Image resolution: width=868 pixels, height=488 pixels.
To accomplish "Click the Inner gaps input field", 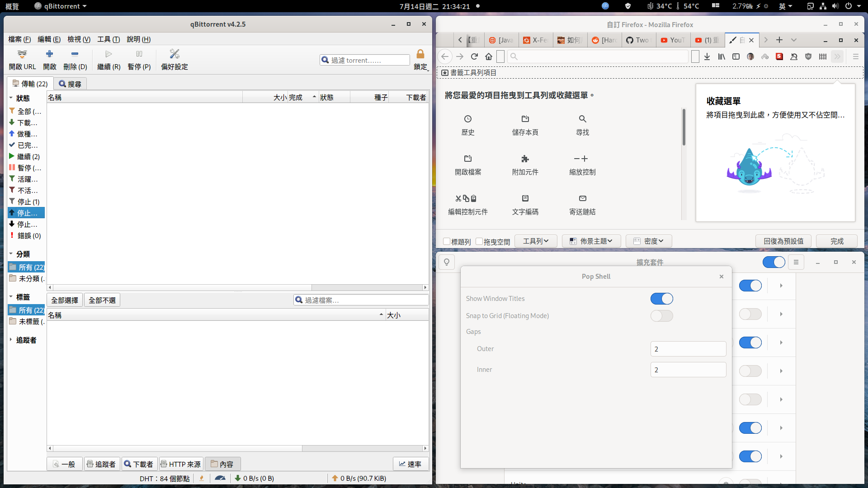I will 688,370.
